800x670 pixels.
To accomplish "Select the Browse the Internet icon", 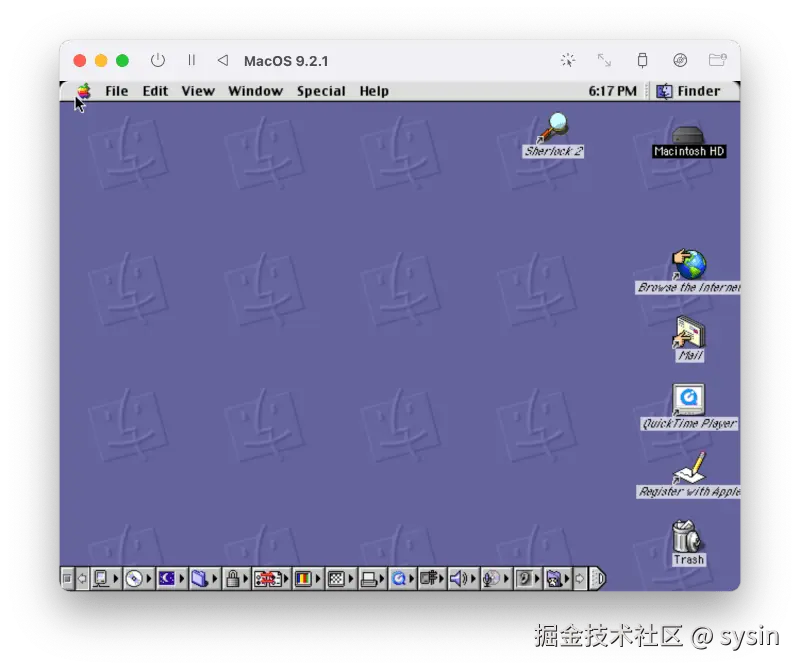I will coord(689,271).
